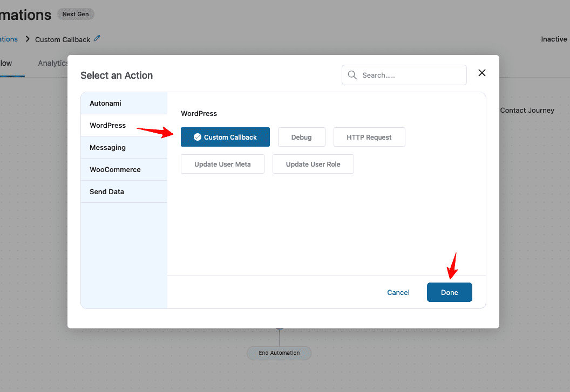
Task: Choose the Debug action
Action: point(301,136)
